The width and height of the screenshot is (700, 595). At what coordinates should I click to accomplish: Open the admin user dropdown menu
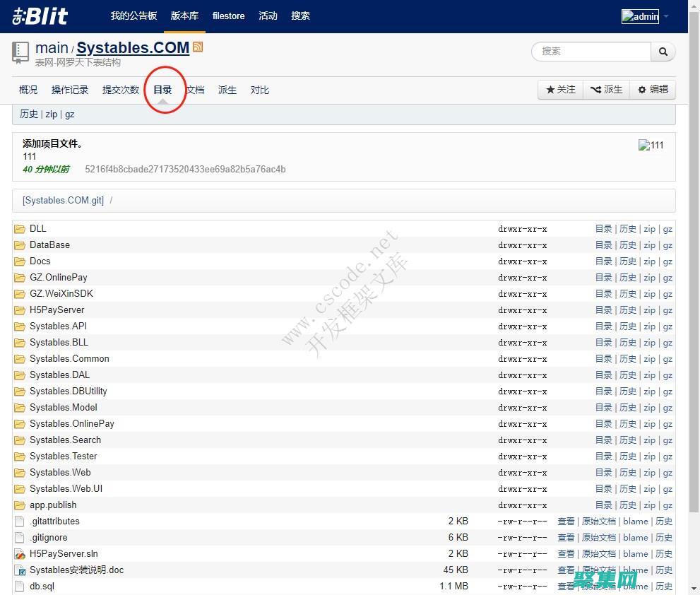point(644,16)
